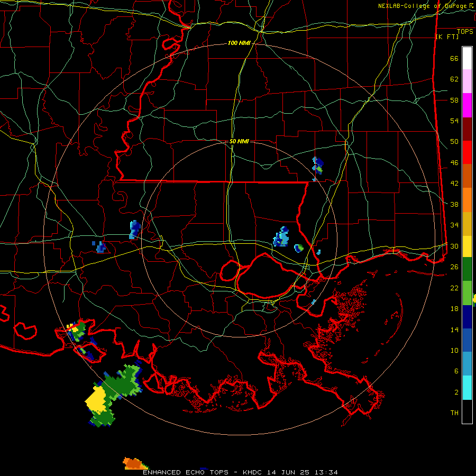Click the 'TH' threshold label
The width and height of the screenshot is (476, 476).
pos(454,413)
